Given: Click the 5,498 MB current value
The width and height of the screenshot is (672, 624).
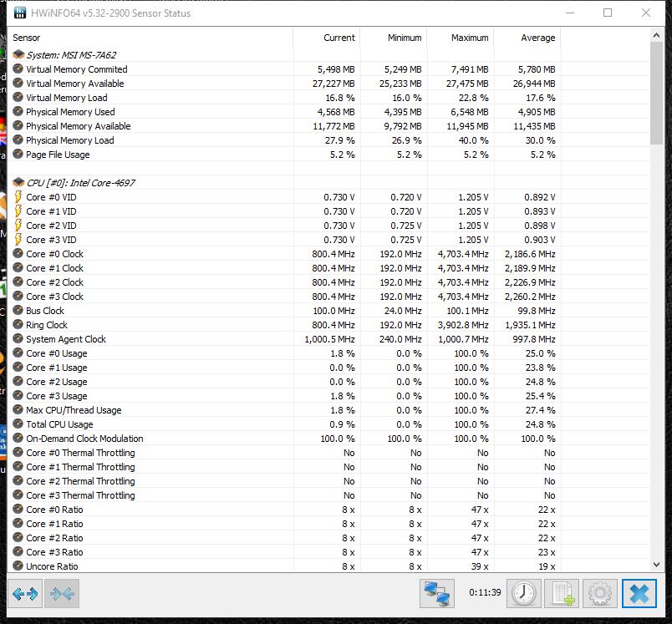Looking at the screenshot, I should (336, 69).
